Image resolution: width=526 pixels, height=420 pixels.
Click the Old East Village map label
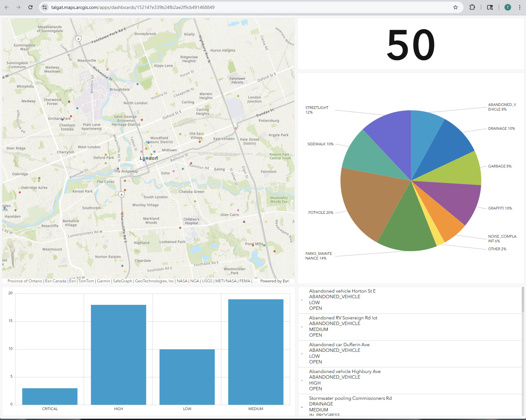tap(196, 136)
